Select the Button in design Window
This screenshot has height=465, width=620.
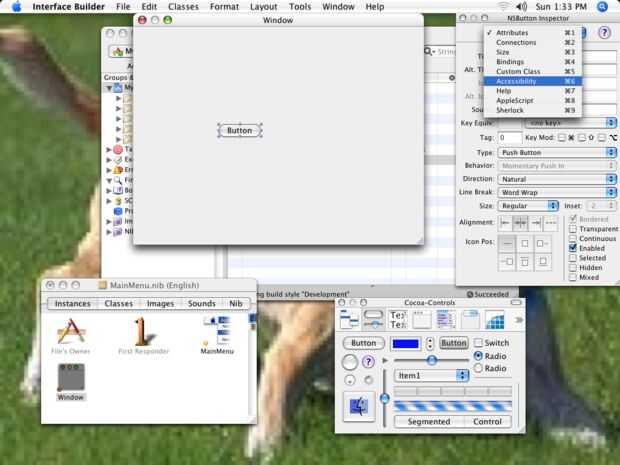[240, 130]
